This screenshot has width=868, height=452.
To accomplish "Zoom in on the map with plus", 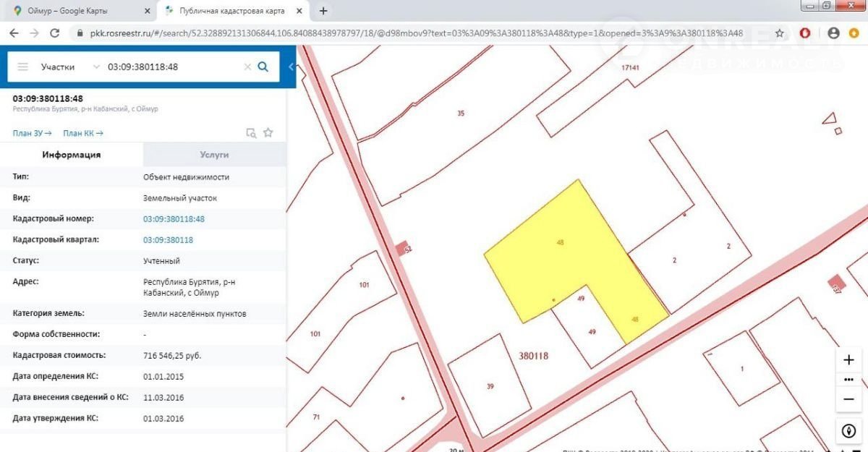I will click(849, 360).
